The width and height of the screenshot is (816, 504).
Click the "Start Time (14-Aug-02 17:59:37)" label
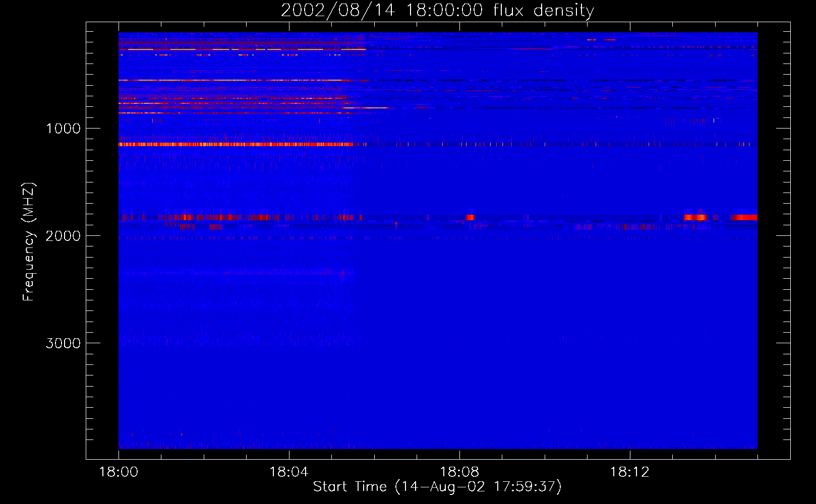[x=437, y=486]
